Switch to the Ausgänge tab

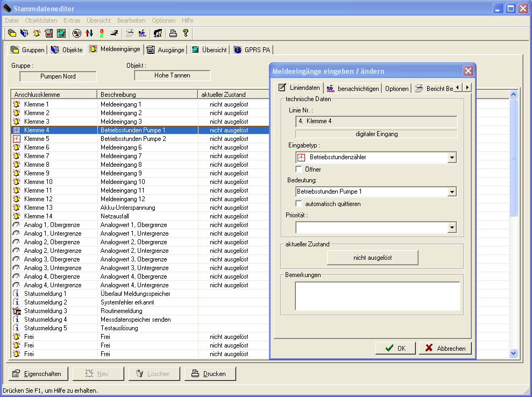tap(166, 50)
